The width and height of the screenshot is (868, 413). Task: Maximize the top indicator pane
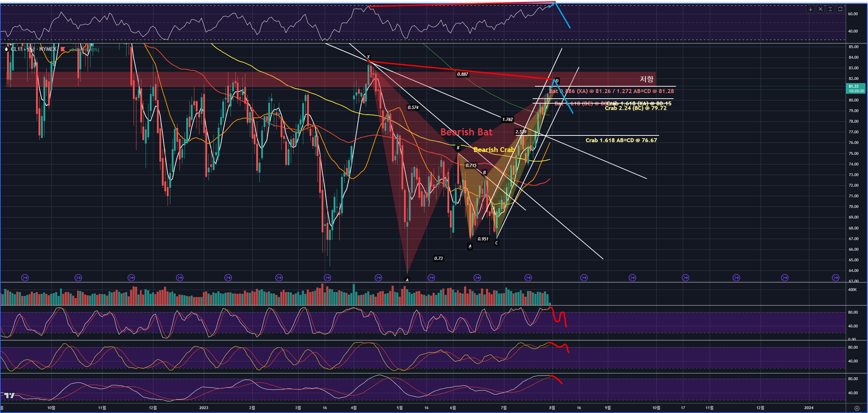(840, 9)
